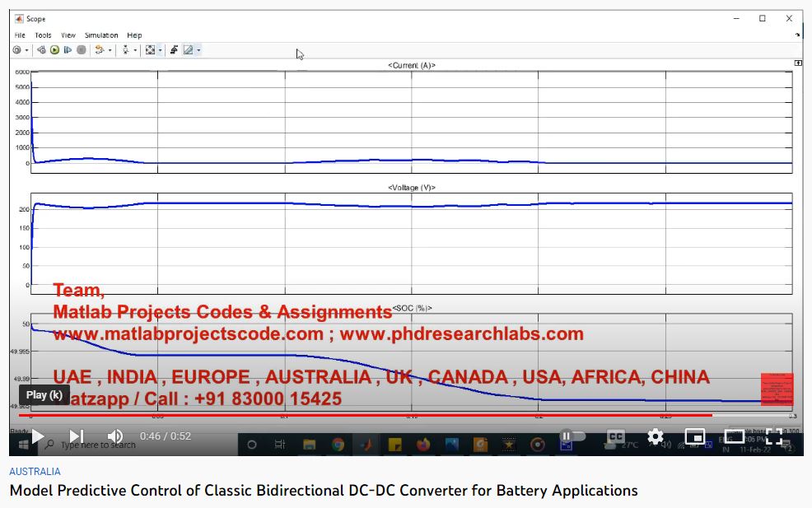The height and width of the screenshot is (508, 812).
Task: Click the Step Forward simulation icon
Action: point(68,50)
